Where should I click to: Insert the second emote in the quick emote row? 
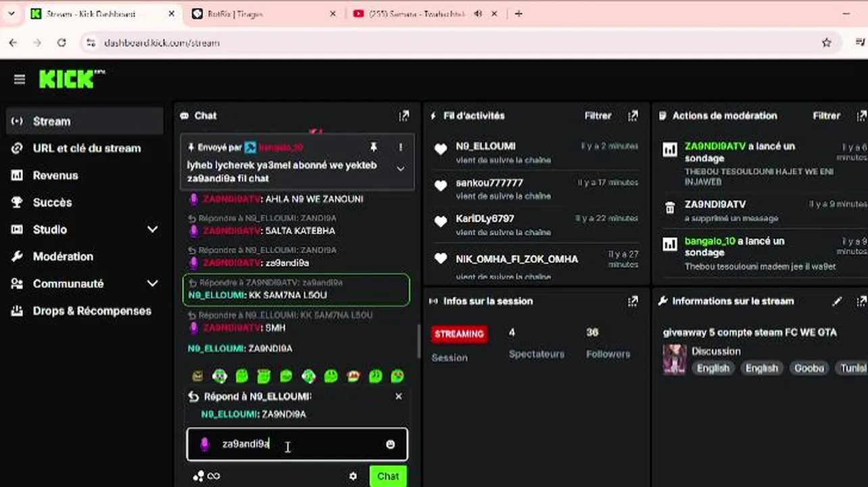click(x=220, y=376)
